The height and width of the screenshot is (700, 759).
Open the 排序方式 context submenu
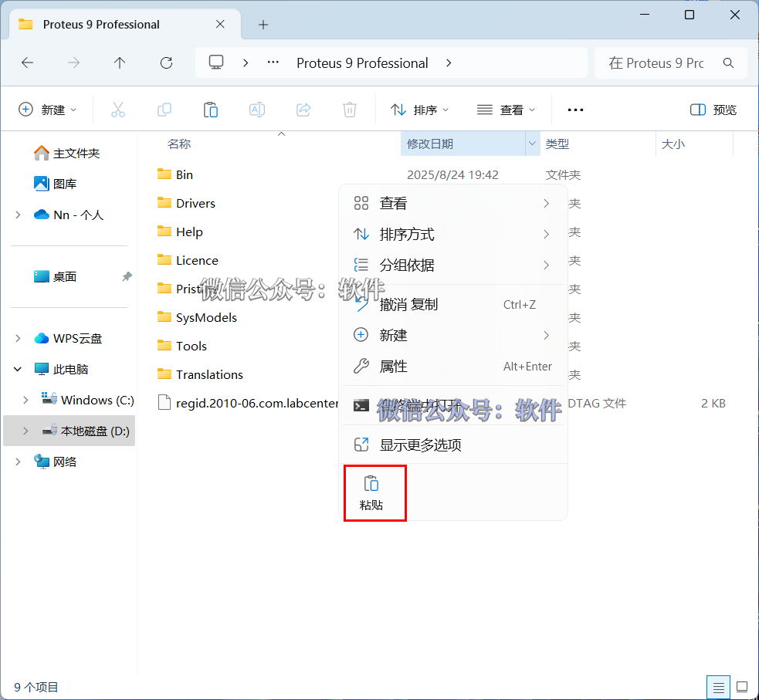(453, 234)
